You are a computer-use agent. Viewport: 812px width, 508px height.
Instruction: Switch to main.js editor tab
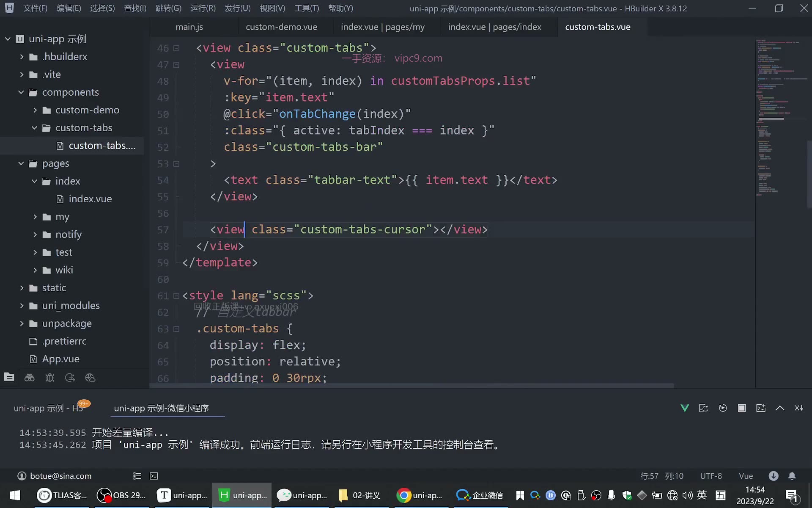189,27
